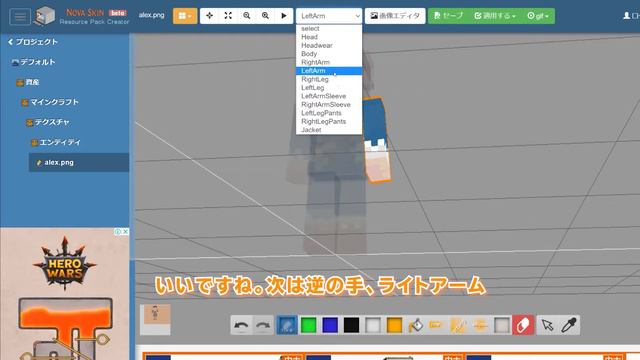Choose RightArm in the part list
This screenshot has width=640, height=360.
(x=329, y=62)
